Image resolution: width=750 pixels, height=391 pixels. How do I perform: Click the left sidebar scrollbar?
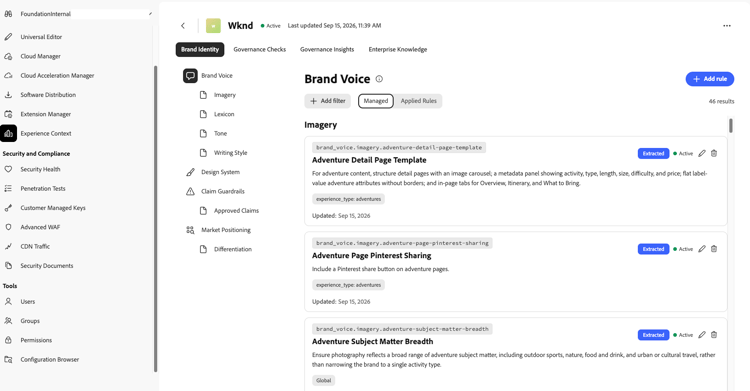coord(155,218)
